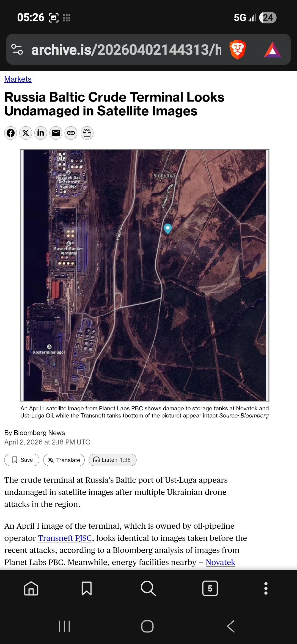
Task: Tap the Slobodka label on map
Action: point(164,176)
